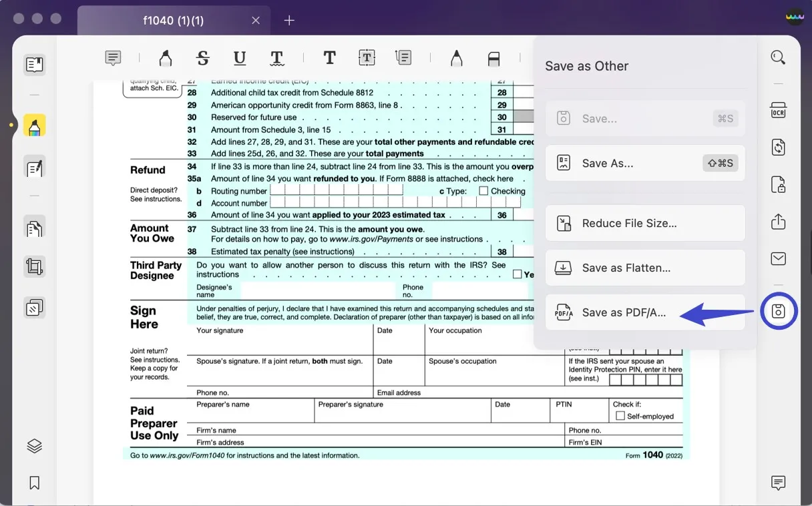Click the Firm's address field
This screenshot has width=812, height=506.
click(x=376, y=442)
